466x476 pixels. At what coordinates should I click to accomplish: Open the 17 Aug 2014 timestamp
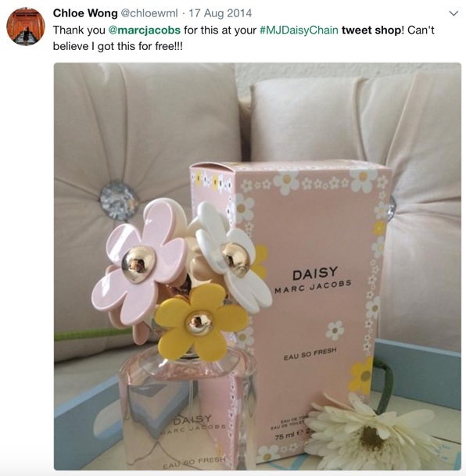pyautogui.click(x=220, y=13)
